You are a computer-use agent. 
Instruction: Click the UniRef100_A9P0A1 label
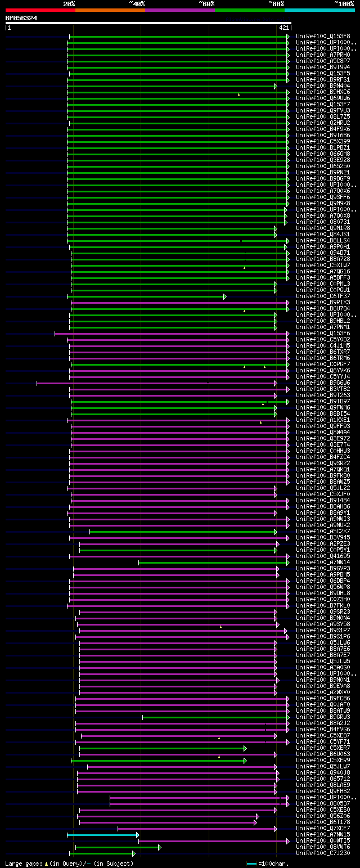tap(323, 247)
